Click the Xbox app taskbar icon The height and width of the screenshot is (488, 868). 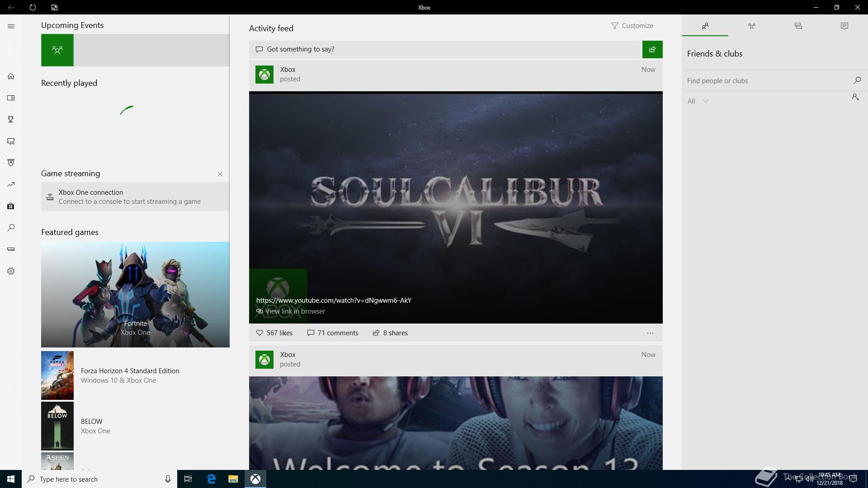click(255, 479)
